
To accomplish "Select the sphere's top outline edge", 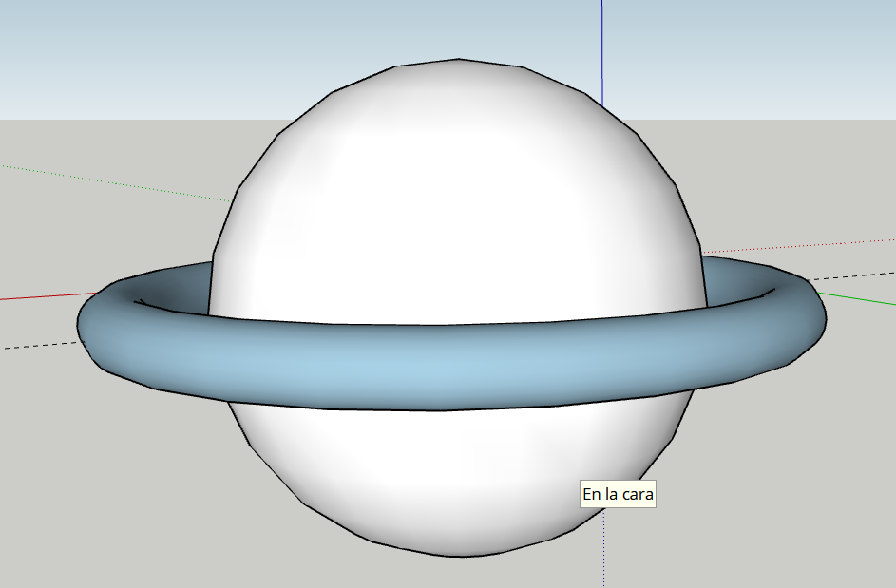I will pyautogui.click(x=456, y=59).
